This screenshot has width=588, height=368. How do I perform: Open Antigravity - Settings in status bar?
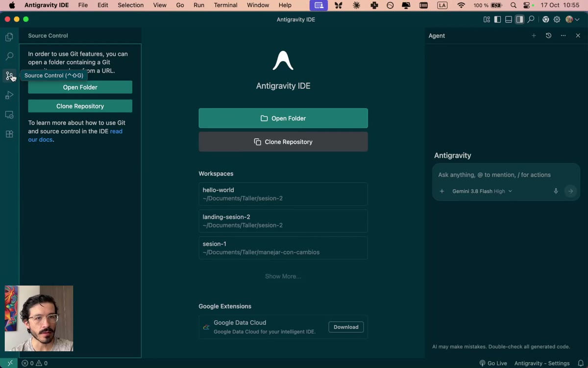pyautogui.click(x=542, y=363)
